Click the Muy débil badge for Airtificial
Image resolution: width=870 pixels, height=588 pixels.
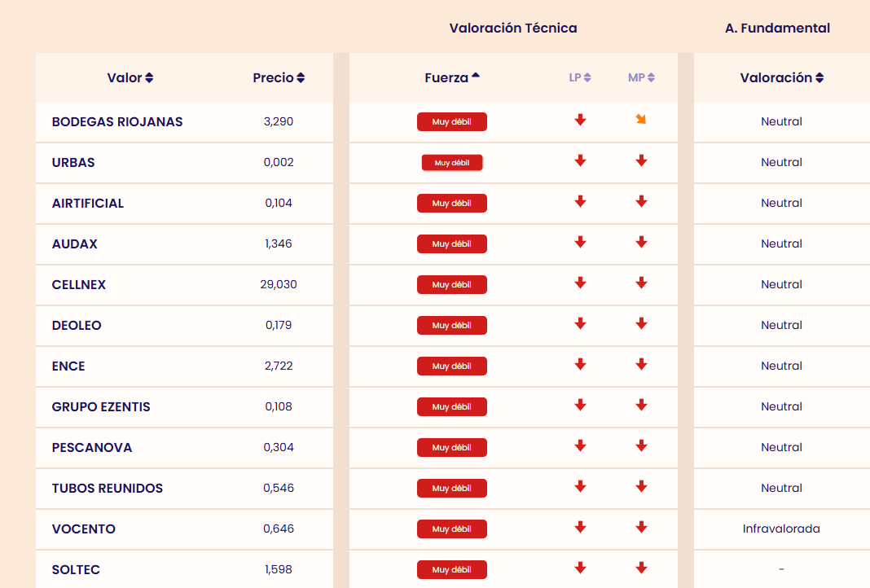(x=452, y=204)
